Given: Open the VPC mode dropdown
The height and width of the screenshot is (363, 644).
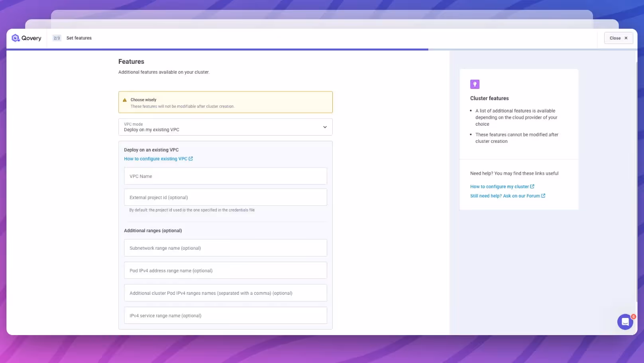Looking at the screenshot, I should (225, 127).
